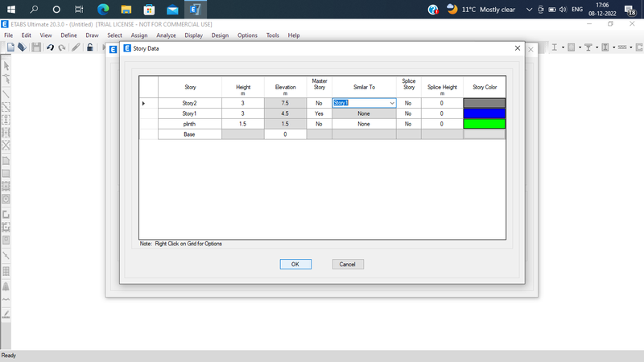Image resolution: width=644 pixels, height=362 pixels.
Task: Click the Redo arrow icon
Action: tap(62, 47)
